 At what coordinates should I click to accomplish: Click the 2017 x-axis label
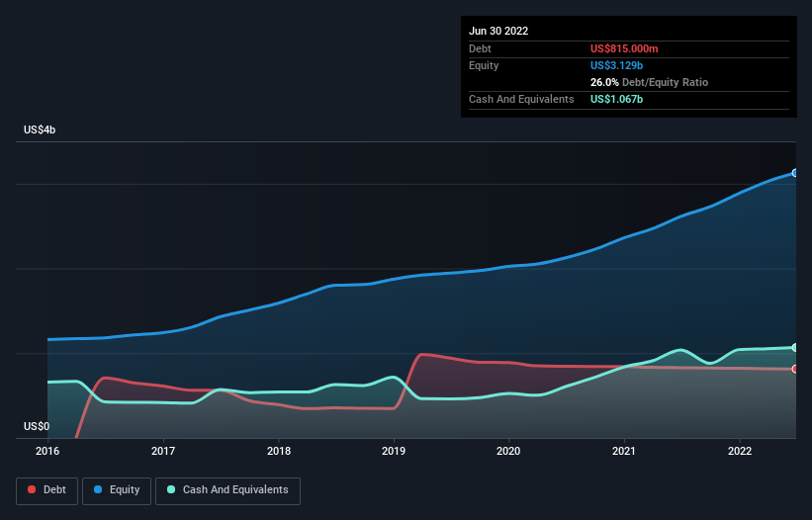[x=163, y=451]
